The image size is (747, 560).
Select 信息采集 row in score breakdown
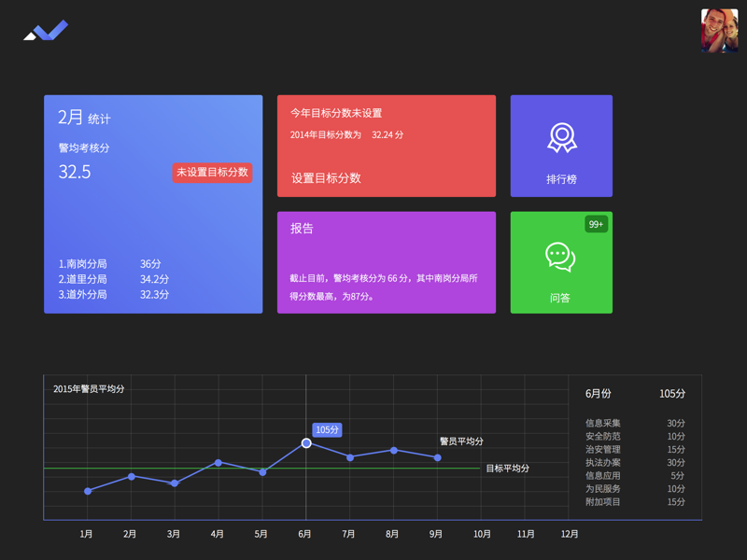point(635,423)
